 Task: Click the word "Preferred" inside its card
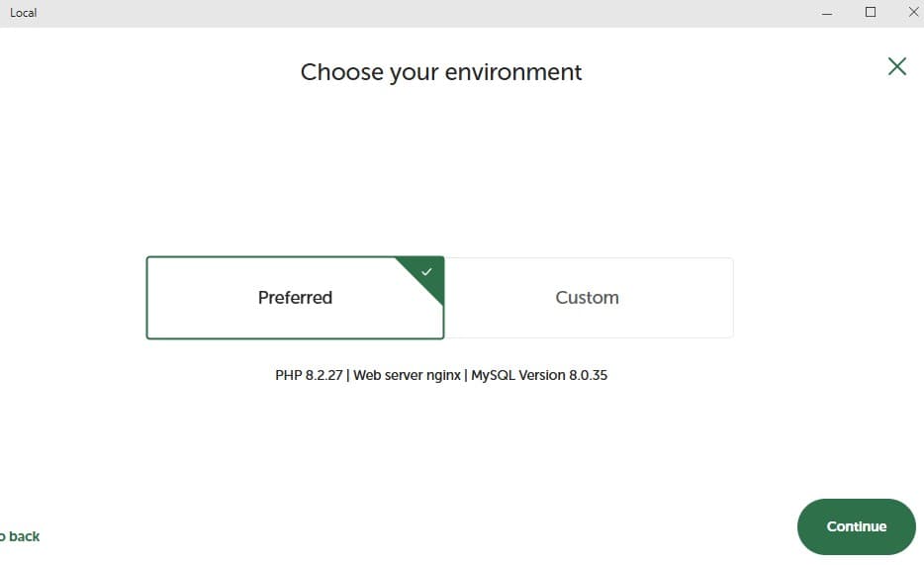[x=295, y=298]
